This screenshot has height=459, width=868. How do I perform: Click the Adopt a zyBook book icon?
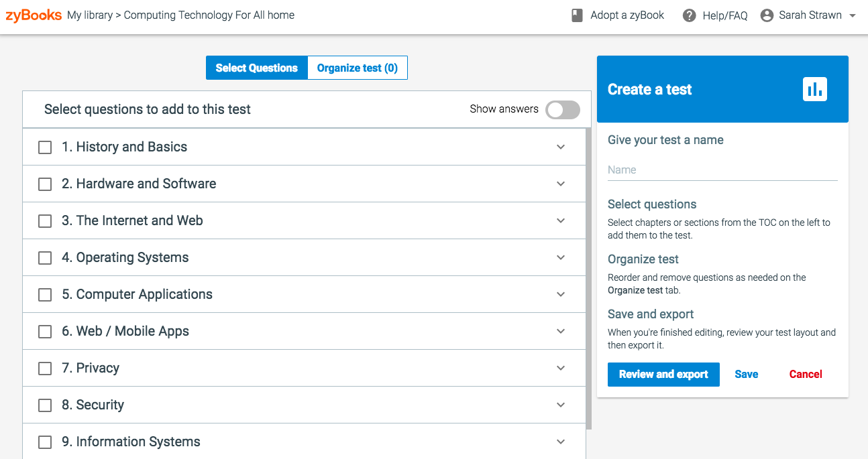(x=577, y=15)
